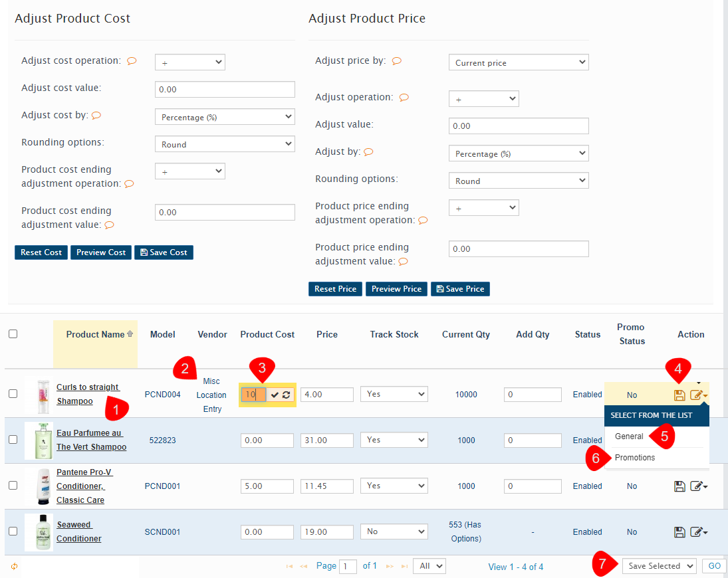Confirm cost edit with checkmark icon
The image size is (728, 578).
[275, 395]
